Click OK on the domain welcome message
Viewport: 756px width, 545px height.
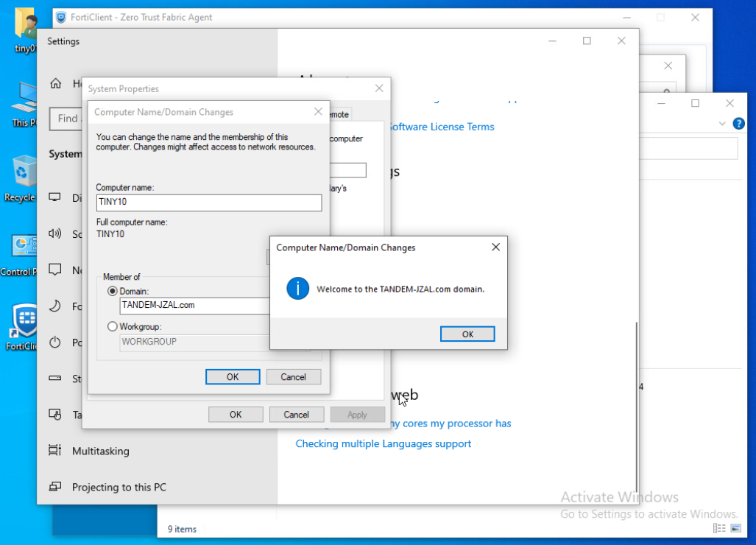467,334
